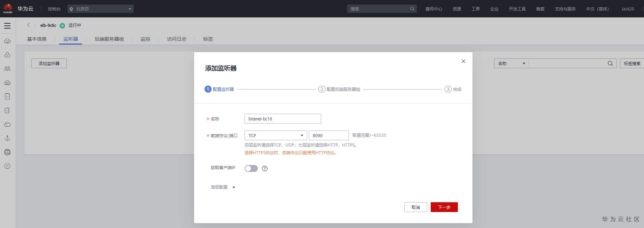Click the 取值范围1~65535 hint text
Image resolution: width=644 pixels, height=228 pixels.
[369, 135]
